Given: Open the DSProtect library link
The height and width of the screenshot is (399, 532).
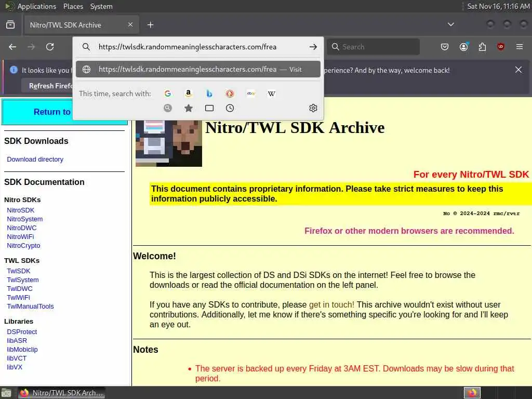Looking at the screenshot, I should (22, 332).
